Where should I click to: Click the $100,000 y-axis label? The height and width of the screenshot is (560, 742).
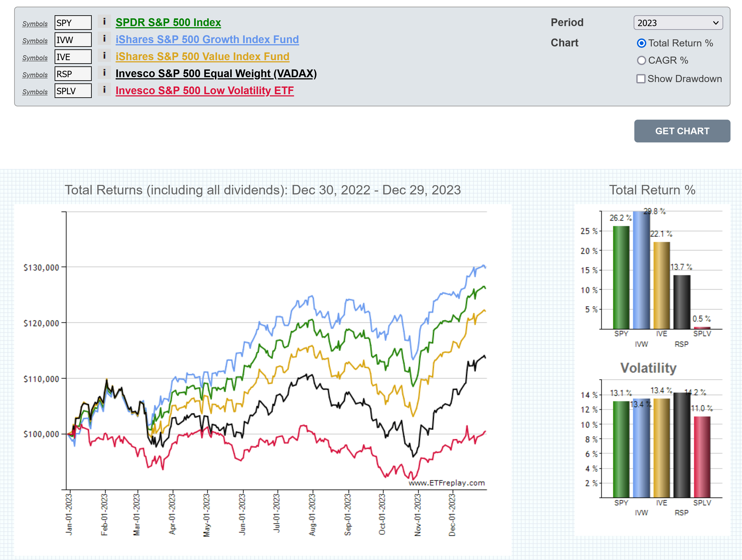[41, 434]
